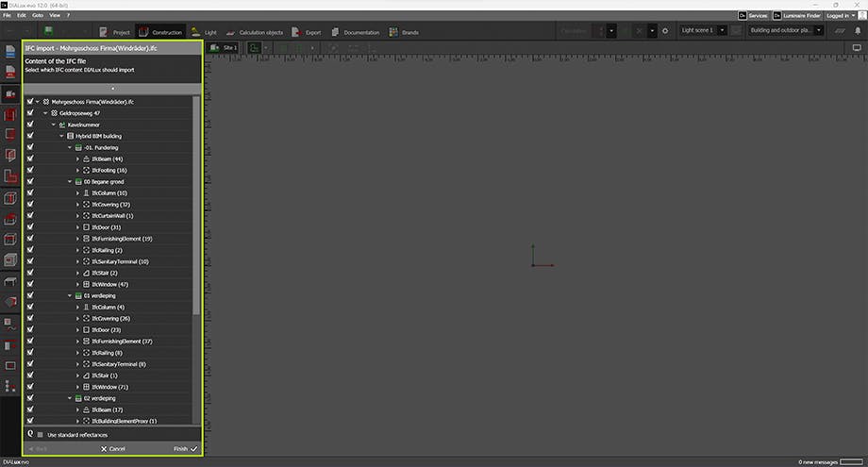Select the red rectangle outline sidebar icon
This screenshot has height=467, width=868.
10,366
